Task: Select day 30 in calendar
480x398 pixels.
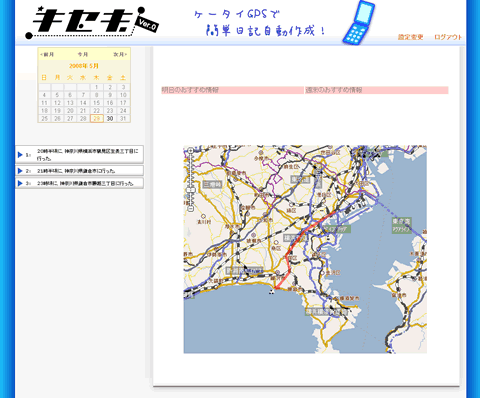Action: (x=110, y=119)
